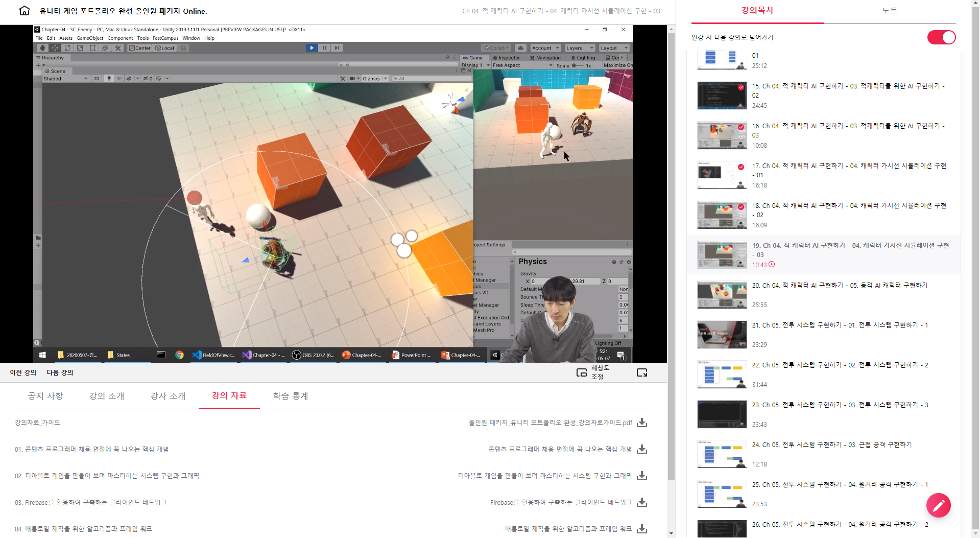
Task: Download the 강의자료_가이드 pdf file
Action: (x=642, y=423)
